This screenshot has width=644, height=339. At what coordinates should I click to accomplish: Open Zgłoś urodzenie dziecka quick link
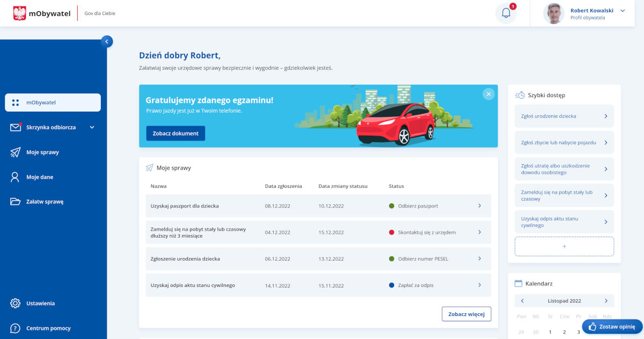tap(564, 116)
